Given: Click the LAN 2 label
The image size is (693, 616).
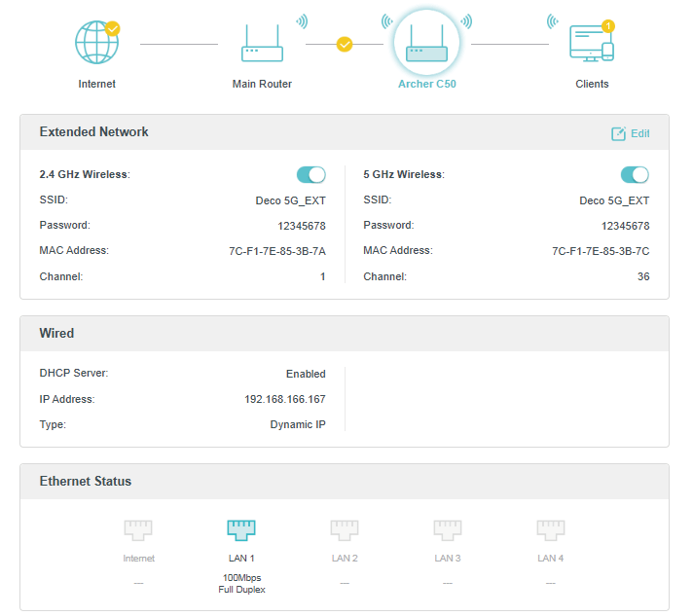Looking at the screenshot, I should coord(345,559).
